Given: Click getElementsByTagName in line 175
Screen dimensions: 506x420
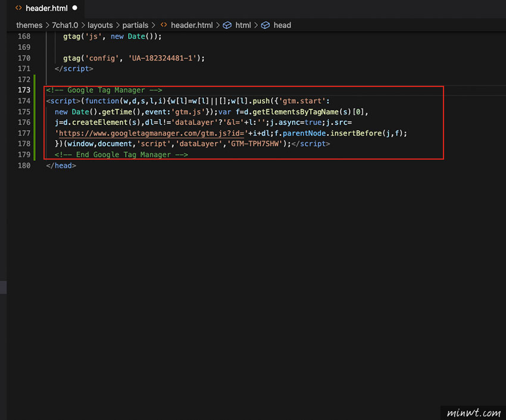Looking at the screenshot, I should pyautogui.click(x=295, y=111).
